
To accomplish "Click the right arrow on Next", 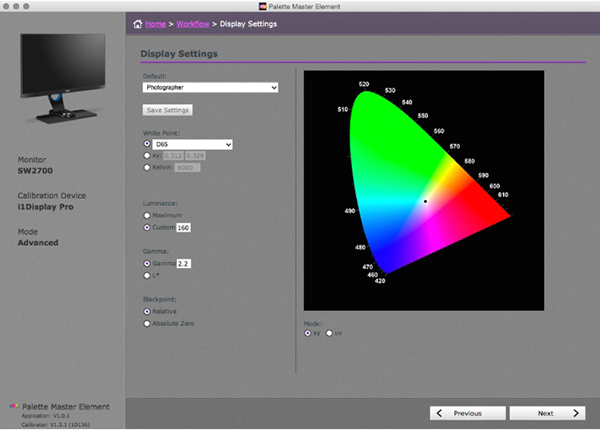I will 576,412.
